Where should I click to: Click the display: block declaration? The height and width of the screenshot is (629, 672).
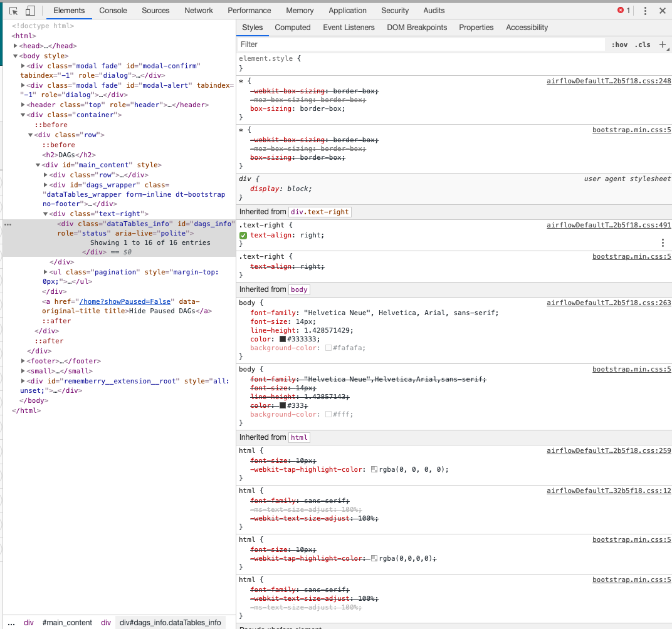coord(281,189)
